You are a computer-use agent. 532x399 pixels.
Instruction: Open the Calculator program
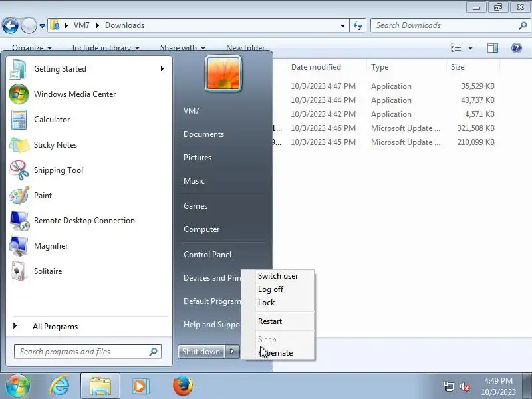(x=88, y=120)
